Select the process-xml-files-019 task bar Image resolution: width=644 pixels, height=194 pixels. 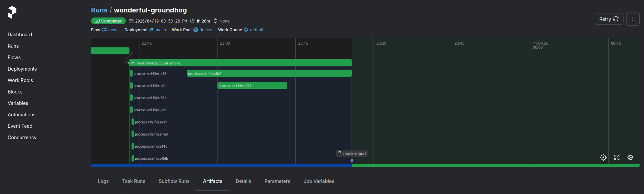(x=252, y=85)
